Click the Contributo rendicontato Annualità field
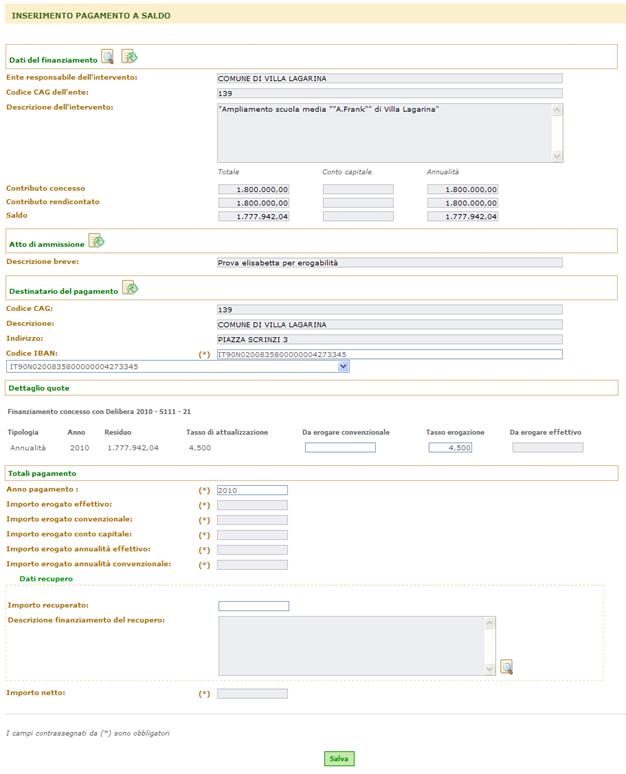This screenshot has height=774, width=626. point(463,203)
